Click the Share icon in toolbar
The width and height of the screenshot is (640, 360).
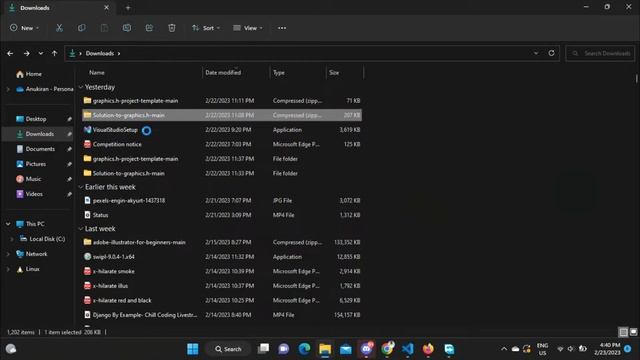(149, 28)
